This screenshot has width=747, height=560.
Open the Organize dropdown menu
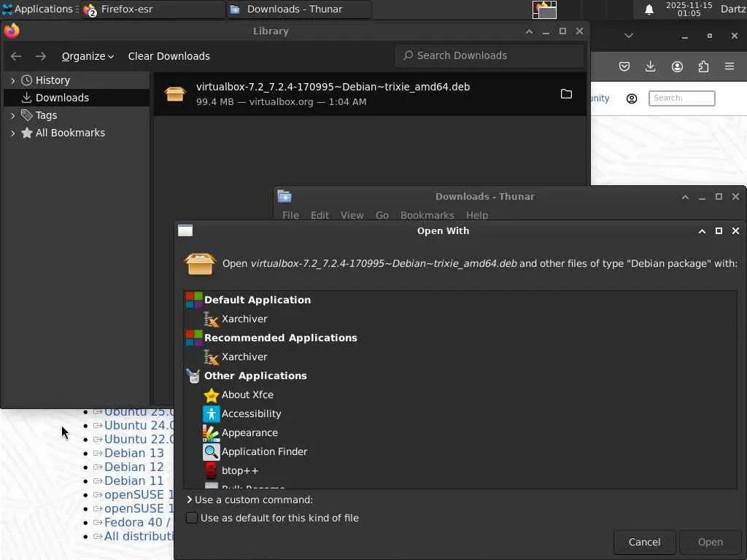point(88,56)
